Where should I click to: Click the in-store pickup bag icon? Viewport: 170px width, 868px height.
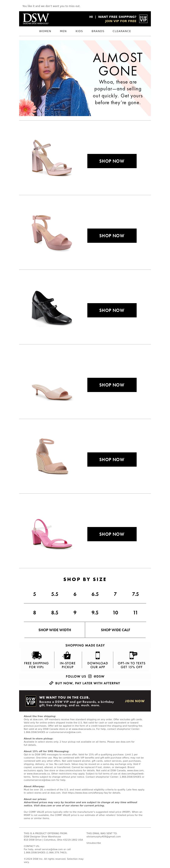coord(67,655)
